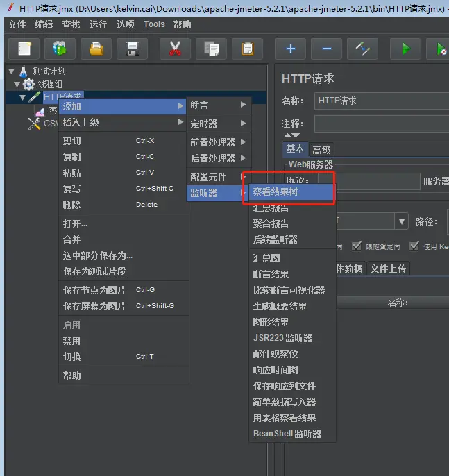Switch to the 高级 tab
This screenshot has height=476, width=449.
pos(321,150)
